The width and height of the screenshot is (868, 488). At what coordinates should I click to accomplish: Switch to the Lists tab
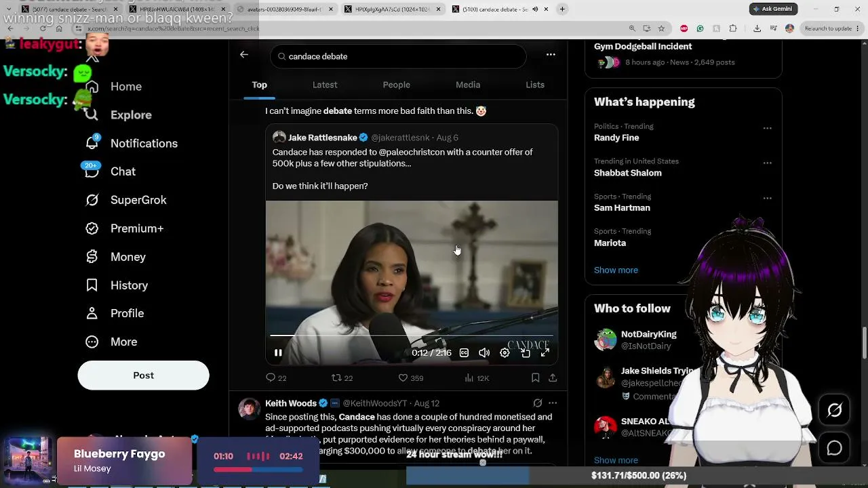535,85
